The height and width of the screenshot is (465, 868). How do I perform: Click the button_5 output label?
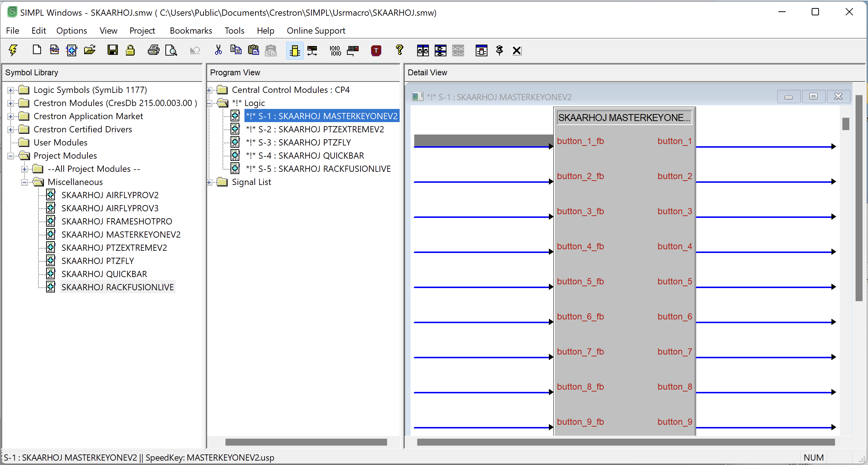(x=675, y=281)
